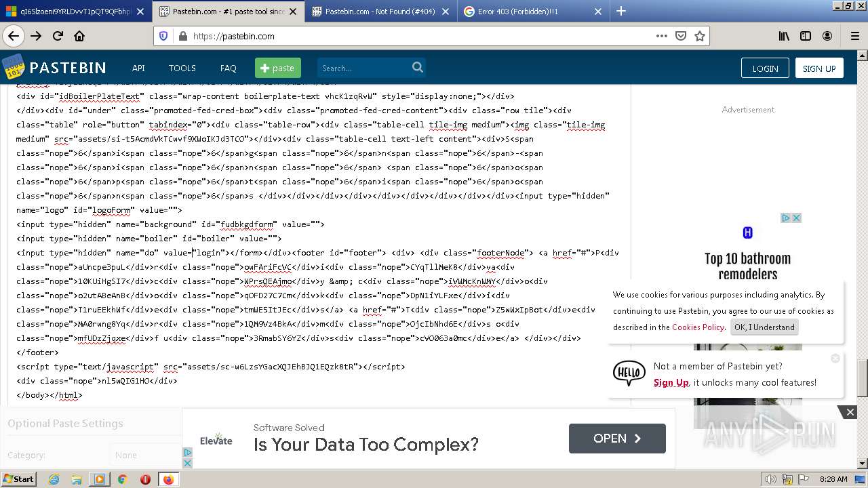
Task: Open File Explorer from taskbar
Action: (x=77, y=479)
